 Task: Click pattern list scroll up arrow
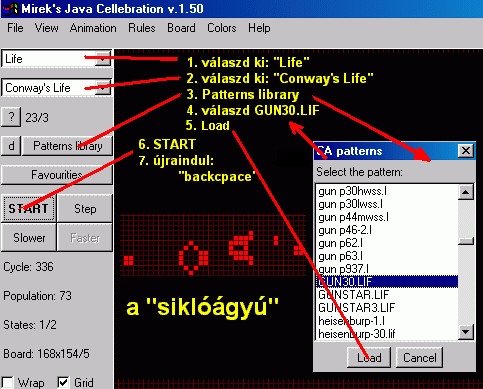point(466,192)
